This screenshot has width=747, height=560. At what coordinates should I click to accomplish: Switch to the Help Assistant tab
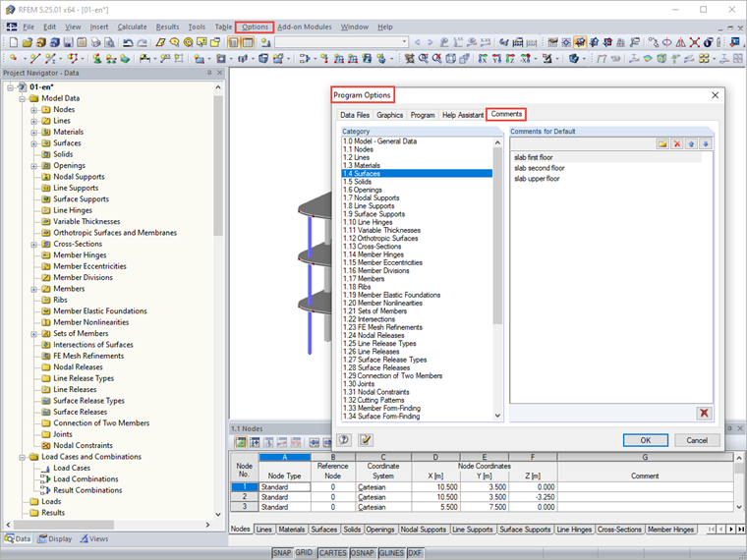[463, 115]
